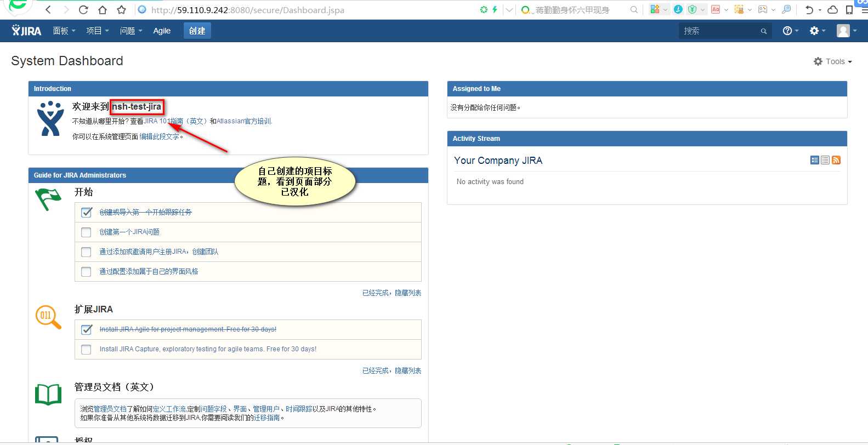This screenshot has height=445, width=868.
Task: Click the blue circular extension icon
Action: [x=678, y=9]
